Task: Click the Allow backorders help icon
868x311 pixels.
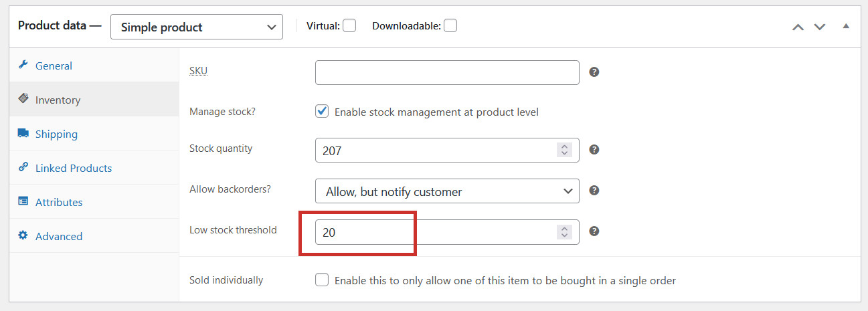Action: [594, 191]
